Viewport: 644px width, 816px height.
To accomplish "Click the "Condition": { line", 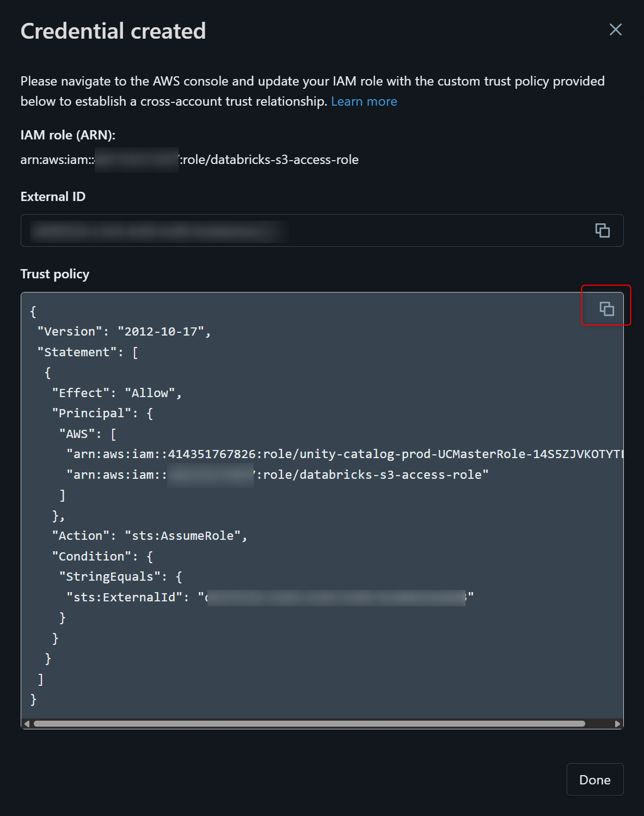I will pos(102,556).
